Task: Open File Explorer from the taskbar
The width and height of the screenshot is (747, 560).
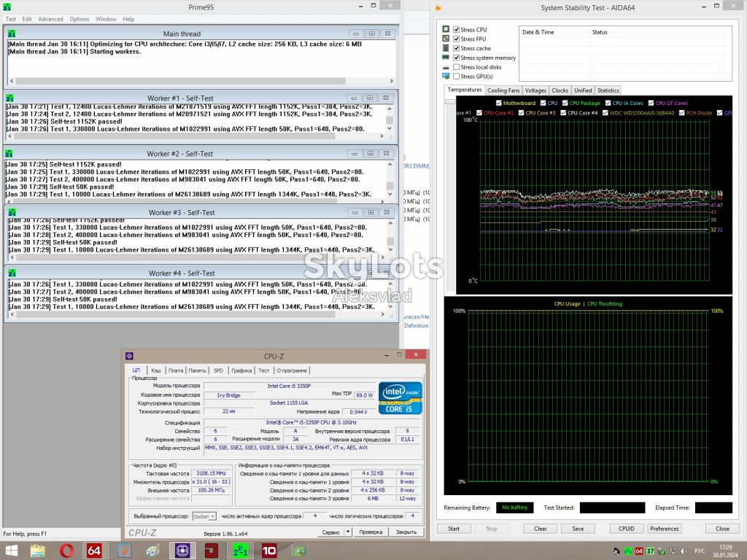Action: pos(38,551)
